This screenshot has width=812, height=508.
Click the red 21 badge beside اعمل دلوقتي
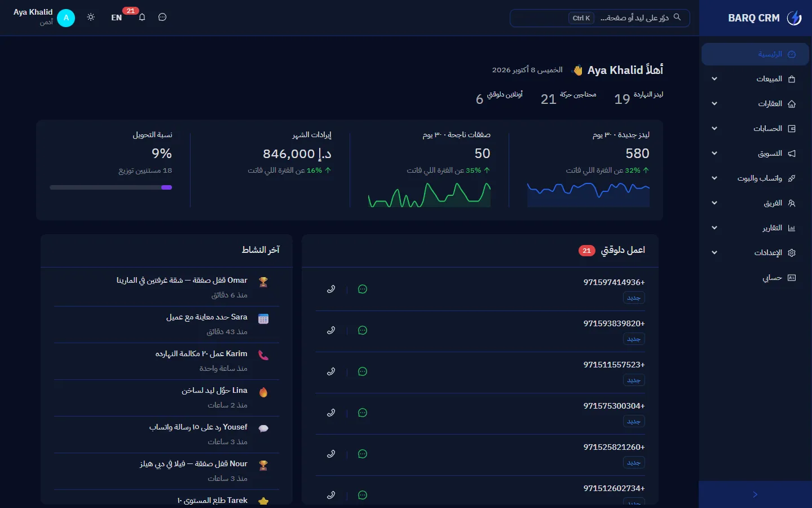(x=587, y=251)
